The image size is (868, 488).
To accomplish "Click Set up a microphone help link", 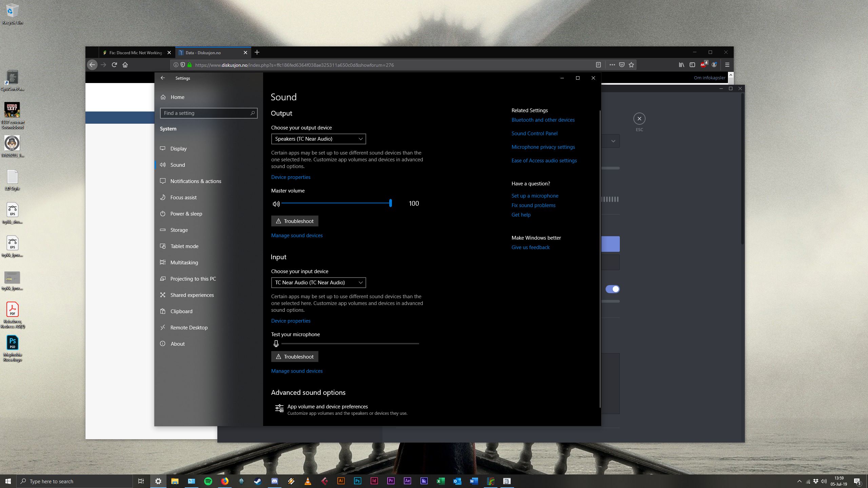I will click(535, 196).
